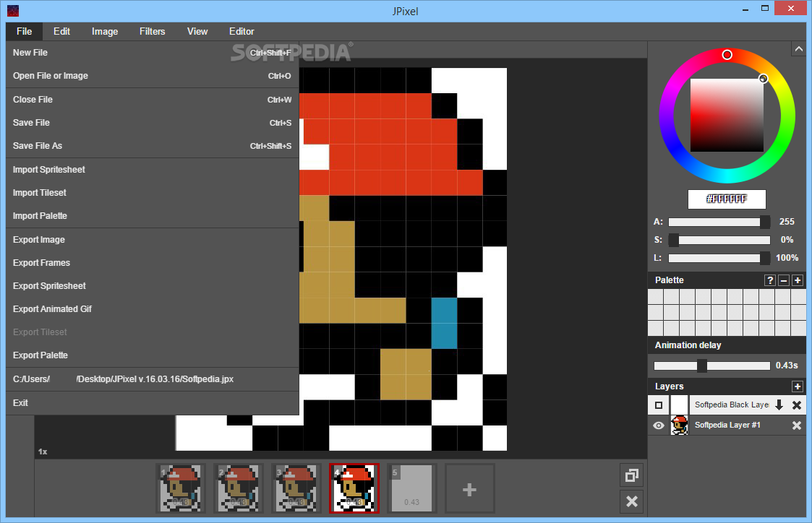The width and height of the screenshot is (812, 523).
Task: Toggle visibility of Softpedia Black Layer
Action: (659, 405)
